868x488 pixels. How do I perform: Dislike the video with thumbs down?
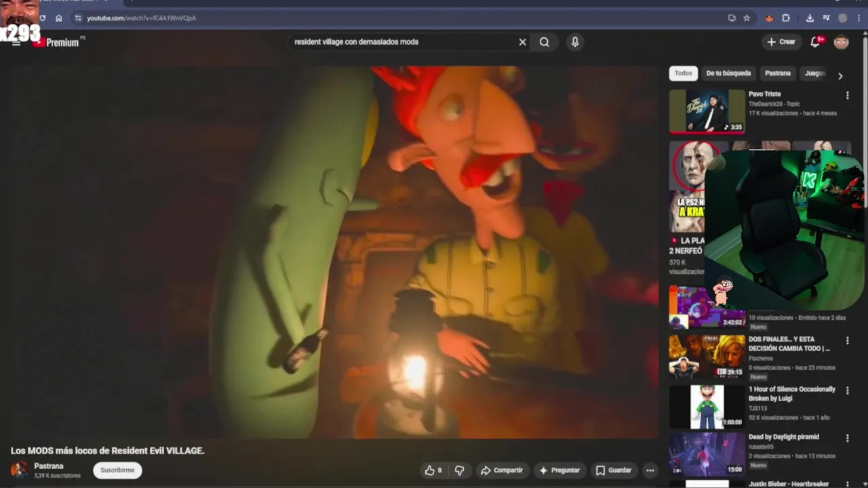click(x=460, y=470)
